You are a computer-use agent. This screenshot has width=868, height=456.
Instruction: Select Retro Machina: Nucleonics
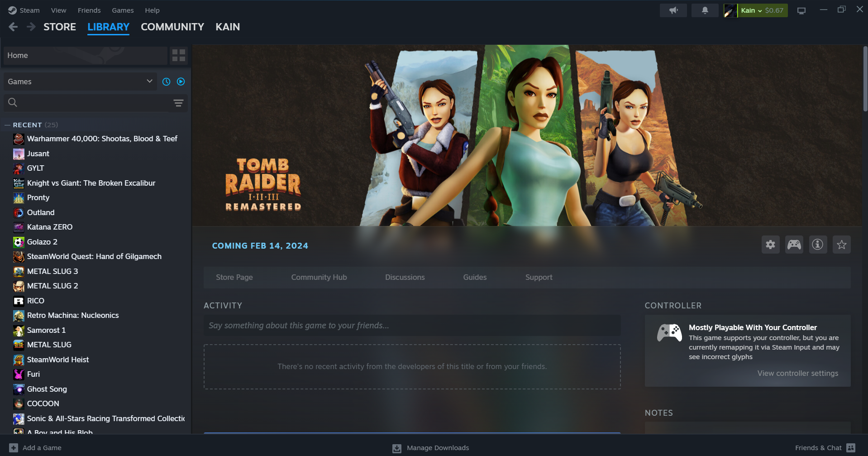[73, 316]
